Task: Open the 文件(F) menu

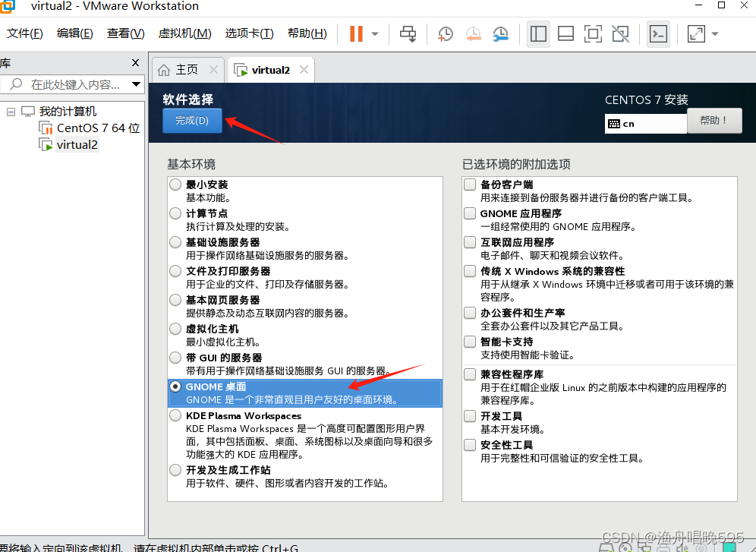Action: (24, 33)
